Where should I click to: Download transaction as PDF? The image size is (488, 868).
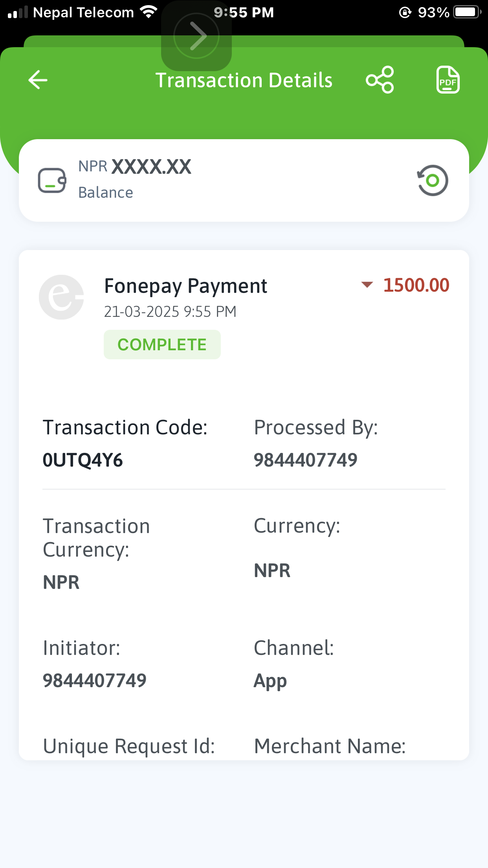(448, 80)
